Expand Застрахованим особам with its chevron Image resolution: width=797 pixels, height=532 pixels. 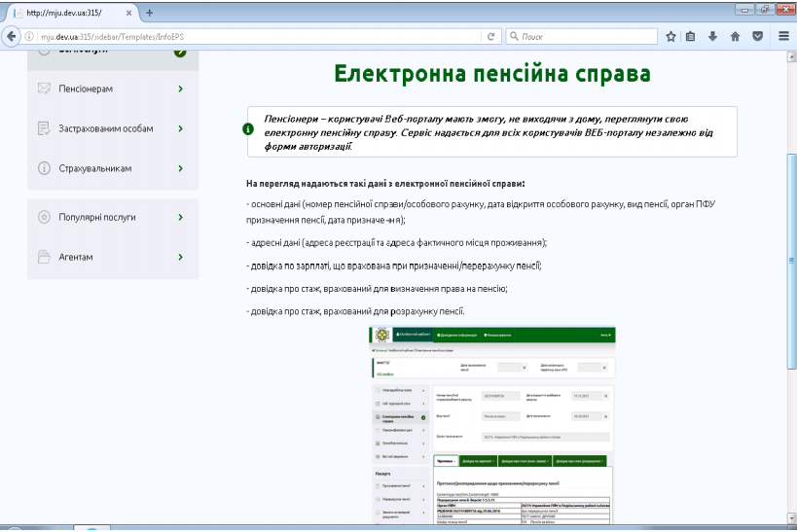(180, 128)
